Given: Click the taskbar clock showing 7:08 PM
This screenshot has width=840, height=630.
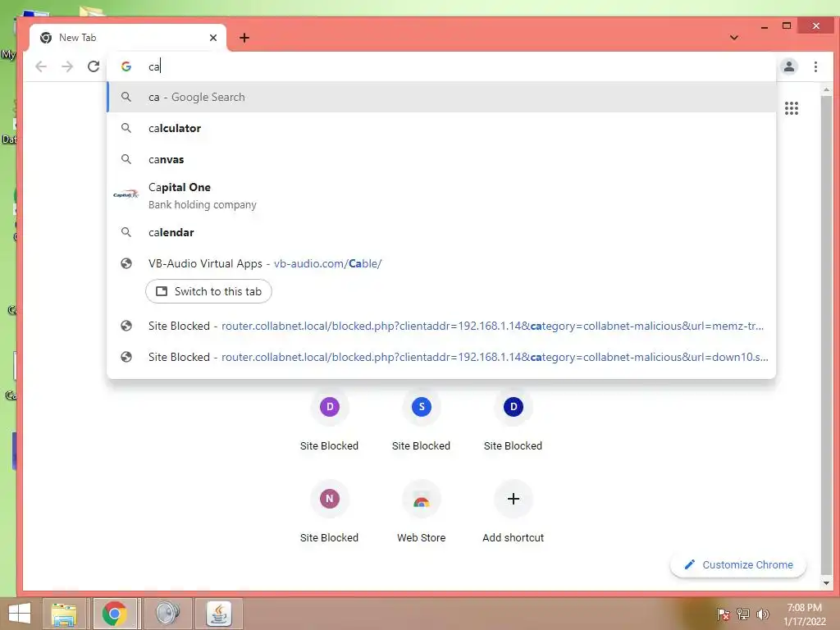Looking at the screenshot, I should tap(805, 614).
